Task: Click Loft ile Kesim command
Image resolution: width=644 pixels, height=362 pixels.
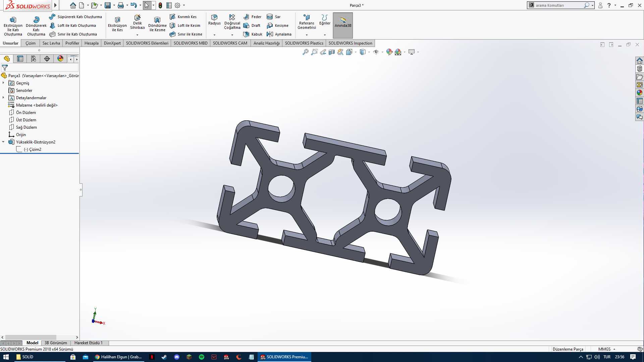Action: point(185,25)
